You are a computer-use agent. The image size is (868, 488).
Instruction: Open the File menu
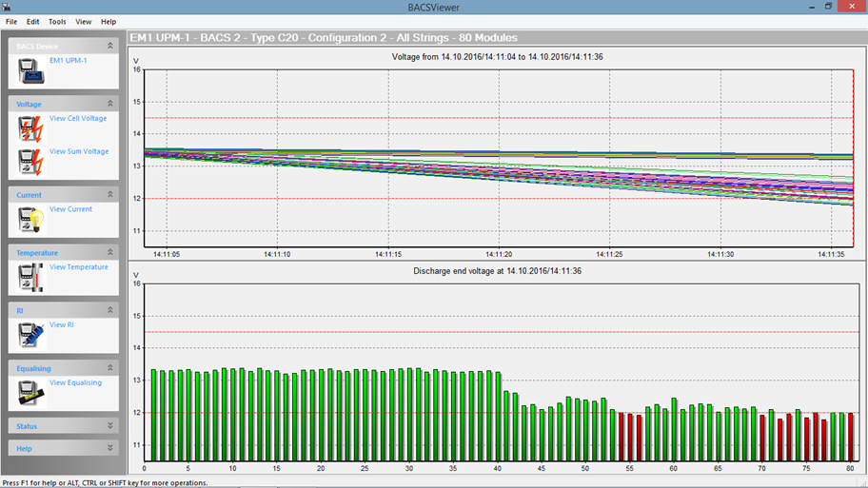tap(11, 21)
